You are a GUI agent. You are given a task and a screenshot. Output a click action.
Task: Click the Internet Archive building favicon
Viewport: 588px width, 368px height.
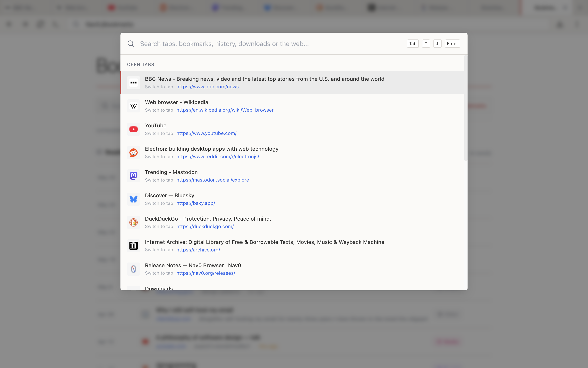[x=133, y=246]
